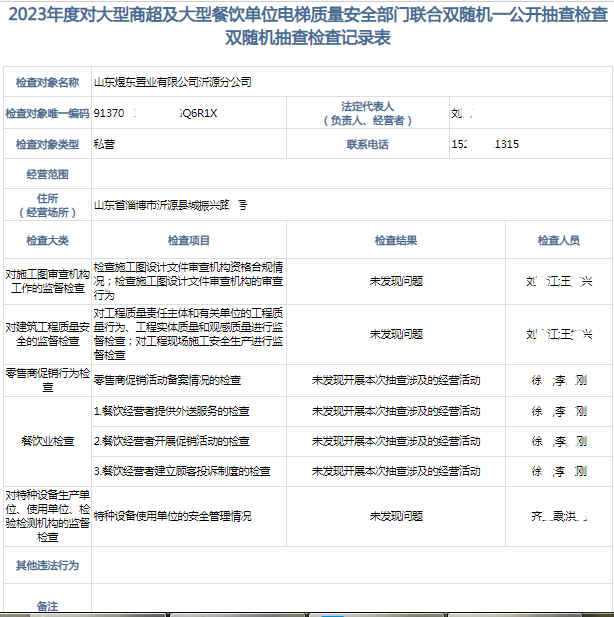Select the 零售商促销行为检查 category cell
Image resolution: width=614 pixels, height=617 pixels.
[x=47, y=379]
